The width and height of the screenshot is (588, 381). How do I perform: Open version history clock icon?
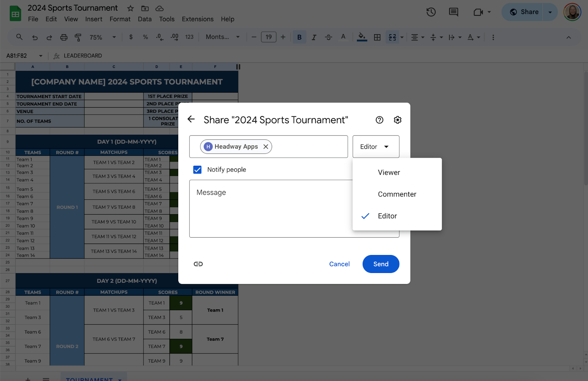click(431, 12)
